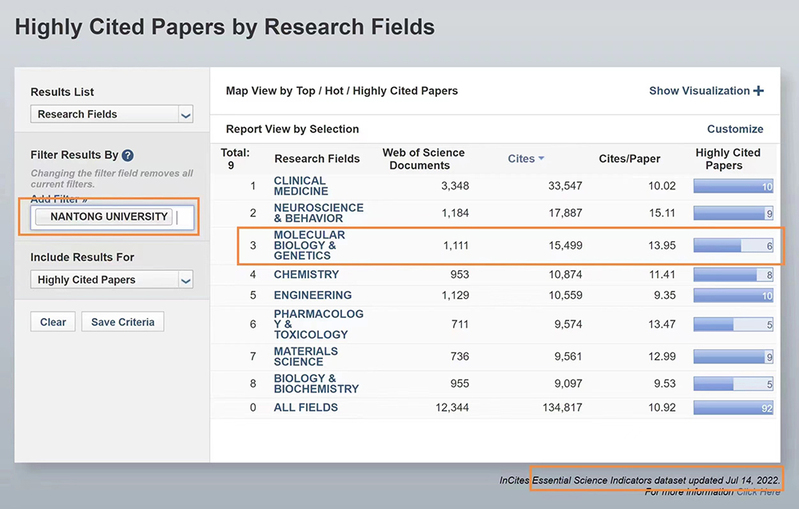Open the ENGINEERING research field
This screenshot has width=799, height=509.
pyautogui.click(x=312, y=295)
